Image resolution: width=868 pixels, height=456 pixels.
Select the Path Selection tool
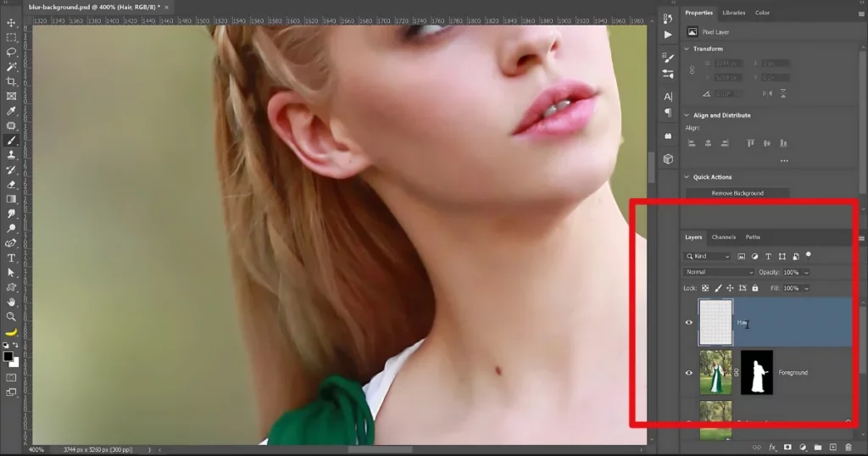11,272
